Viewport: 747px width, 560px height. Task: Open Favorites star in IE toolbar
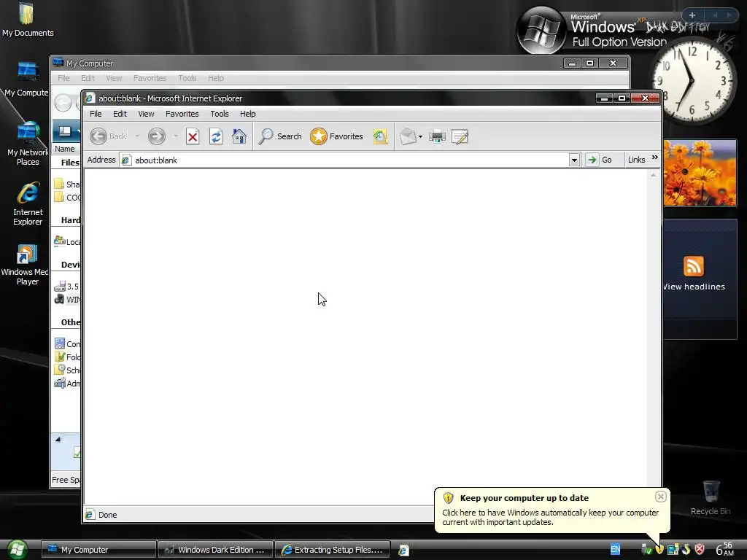click(x=336, y=136)
